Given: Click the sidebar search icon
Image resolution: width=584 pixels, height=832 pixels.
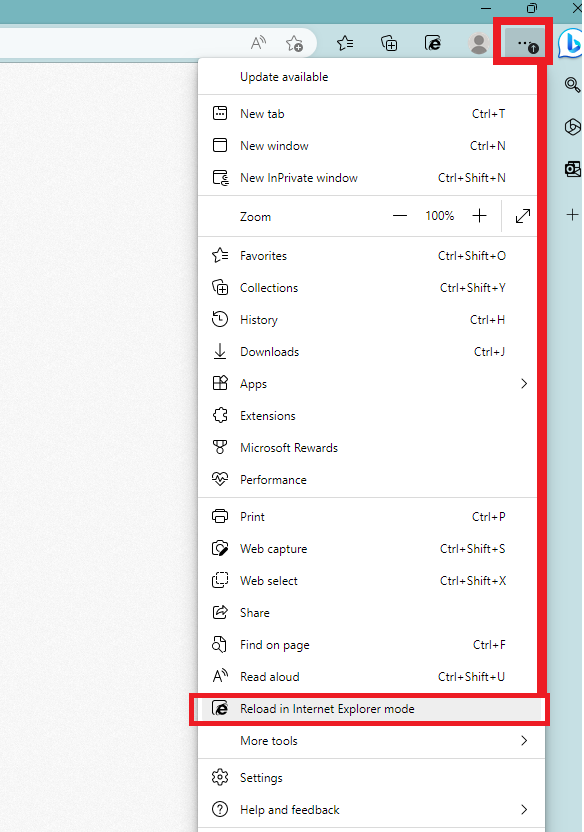Looking at the screenshot, I should click(x=572, y=85).
